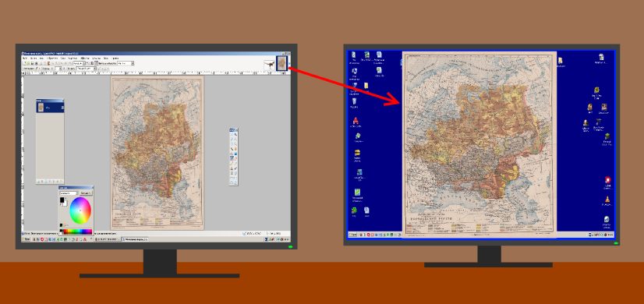Image resolution: width=644 pixels, height=304 pixels.
Task: Click the white secondary color swatch
Action: point(65,203)
